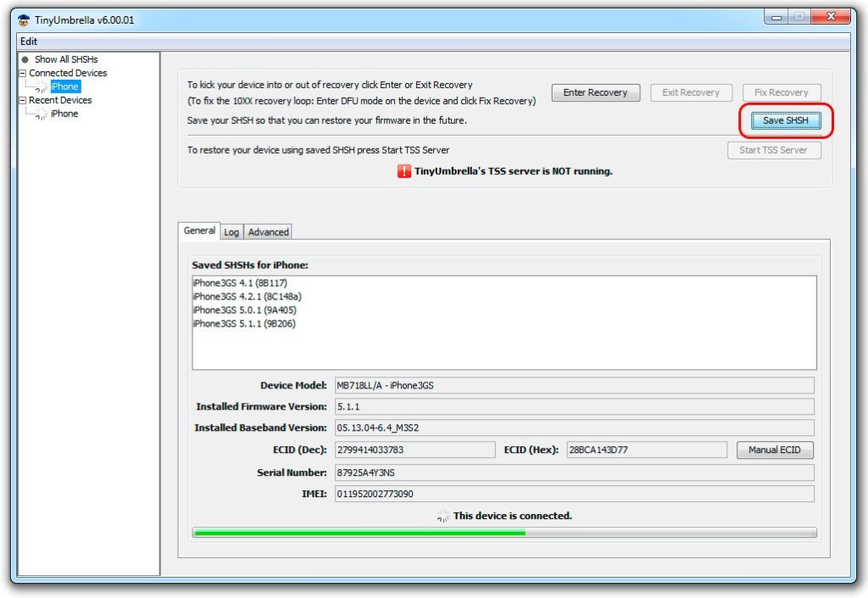Screen dimensions: 868x598
Task: Click the Serial Number field
Action: (x=573, y=472)
